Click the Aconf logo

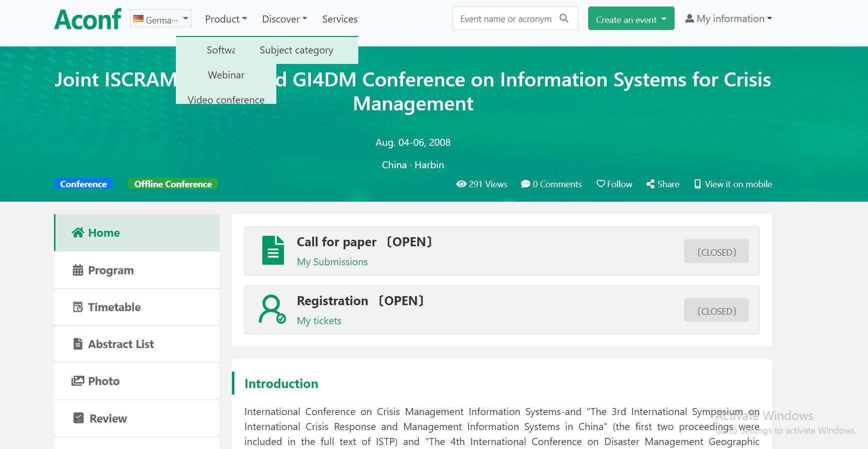point(87,19)
